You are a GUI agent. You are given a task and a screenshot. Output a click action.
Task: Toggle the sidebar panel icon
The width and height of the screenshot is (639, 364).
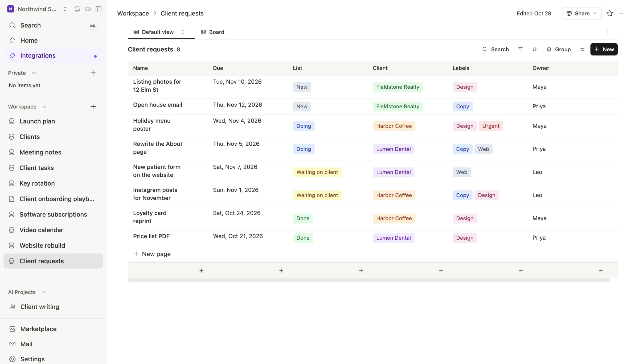pyautogui.click(x=99, y=9)
